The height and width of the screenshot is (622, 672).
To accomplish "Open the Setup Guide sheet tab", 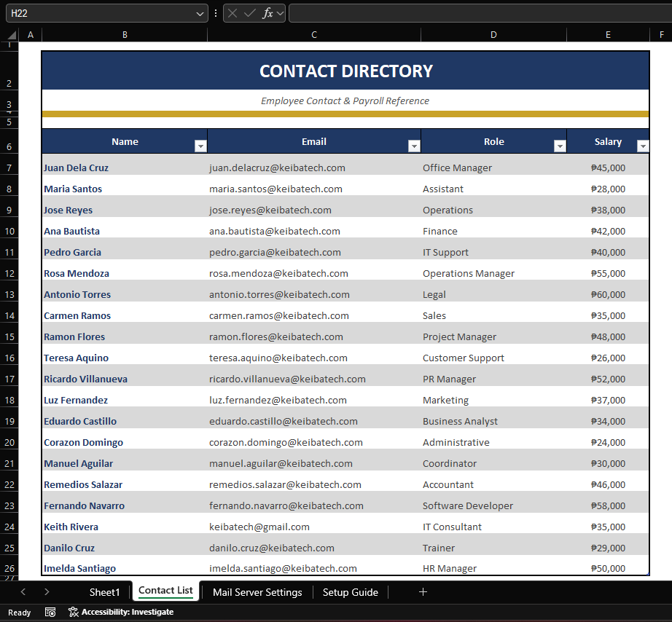I will [351, 592].
